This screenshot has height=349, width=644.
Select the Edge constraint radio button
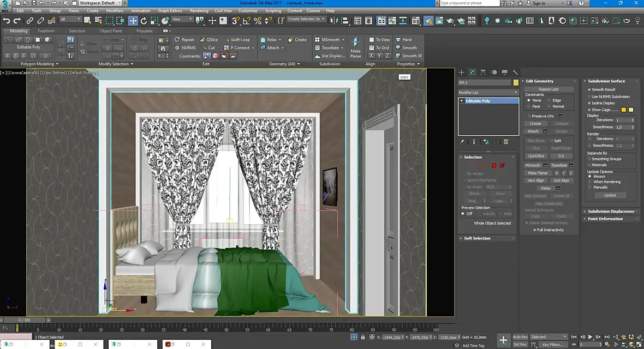[x=548, y=100]
